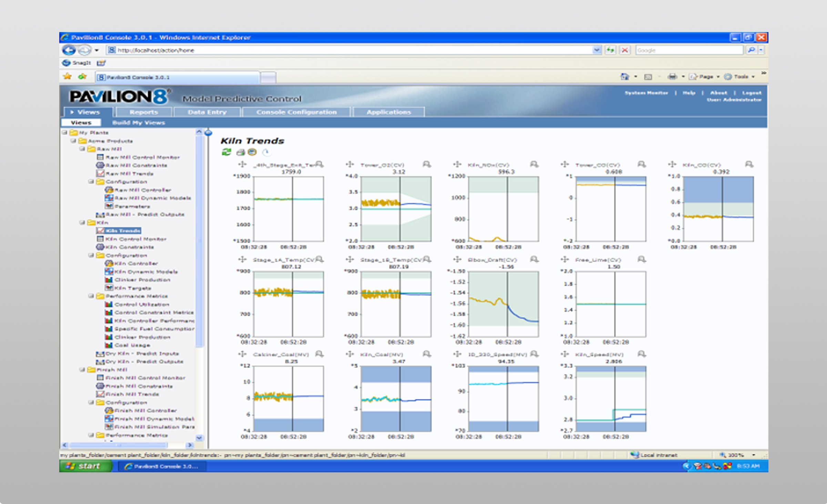827x504 pixels.
Task: Click the move handle for Tower_O2(CV) trend
Action: click(x=350, y=164)
